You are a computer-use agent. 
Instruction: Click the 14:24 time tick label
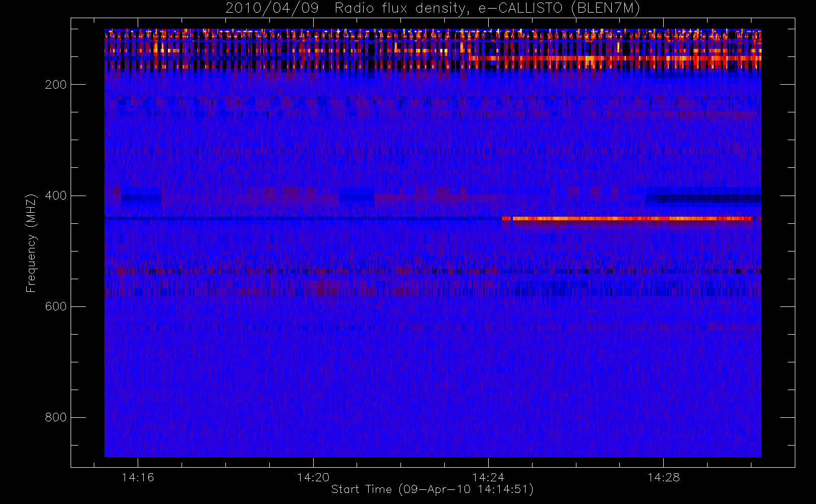click(x=488, y=477)
